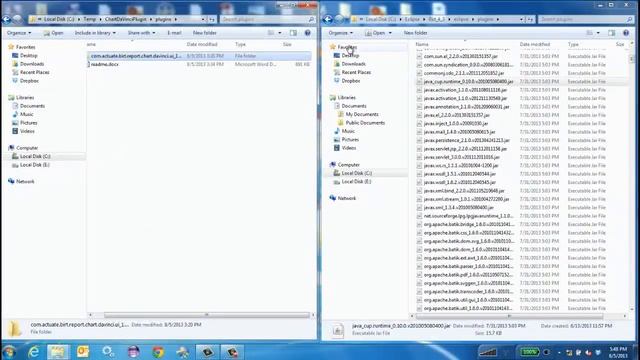
Task: Open help in the left Explorer window
Action: tap(307, 33)
